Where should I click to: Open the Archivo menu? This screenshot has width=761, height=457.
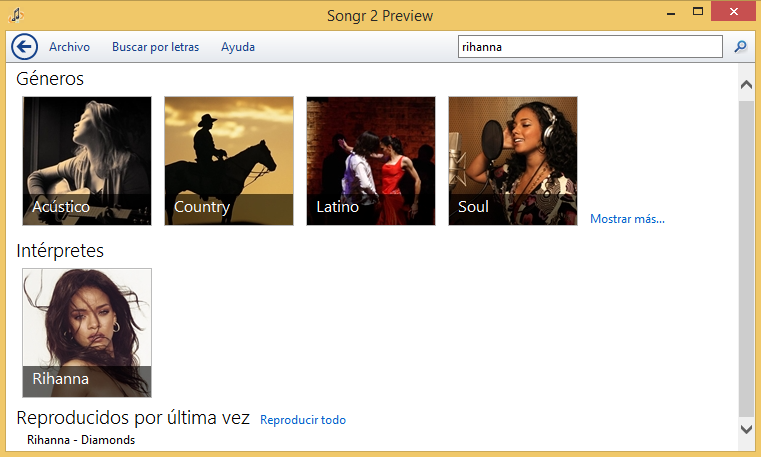[x=69, y=47]
